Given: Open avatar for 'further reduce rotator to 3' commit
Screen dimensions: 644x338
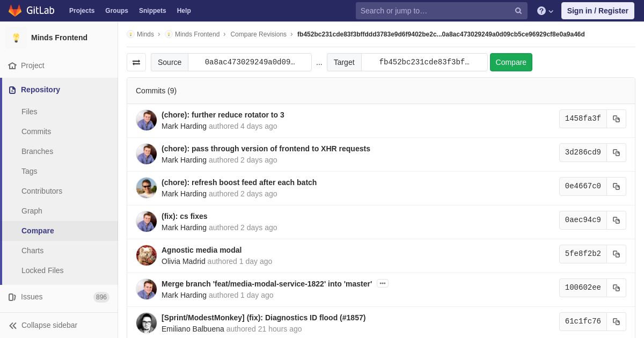Looking at the screenshot, I should (x=147, y=120).
